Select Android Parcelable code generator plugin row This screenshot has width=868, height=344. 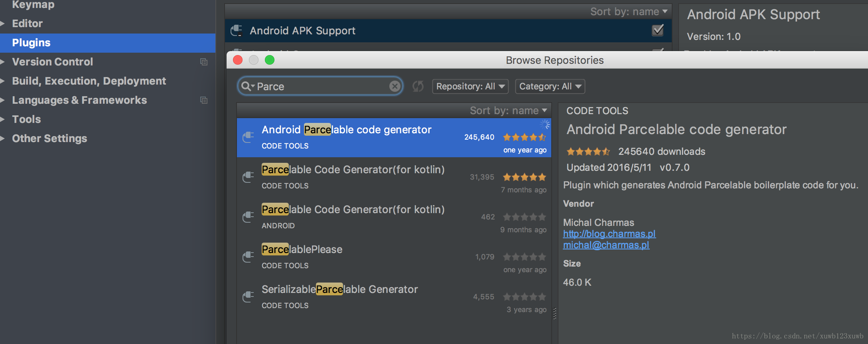point(394,137)
